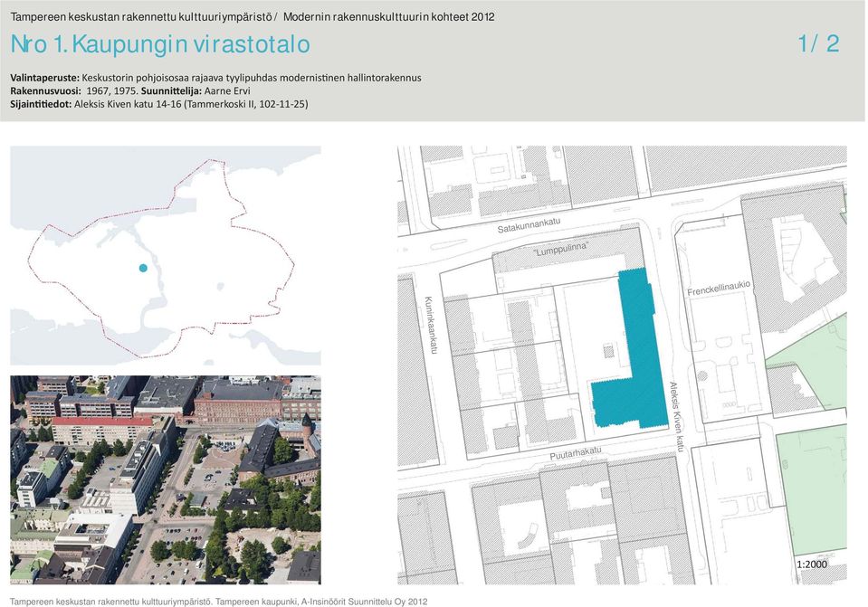Click the map scale '1:2000'

click(x=812, y=564)
